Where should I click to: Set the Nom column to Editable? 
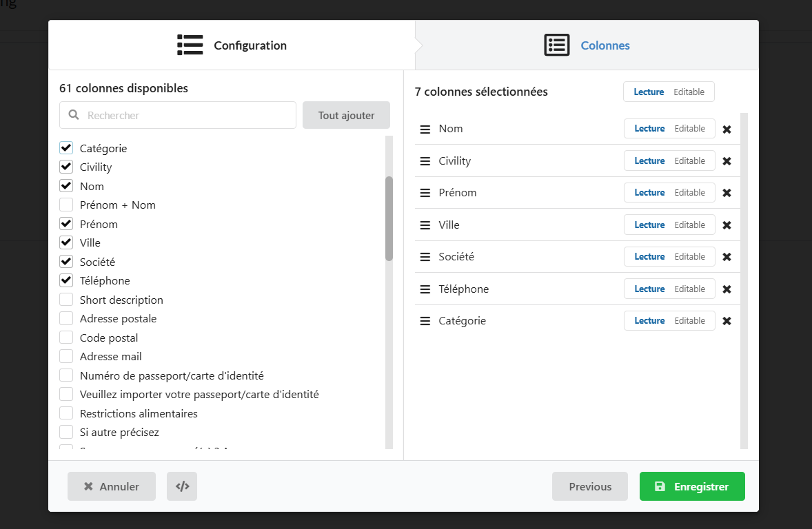click(x=689, y=129)
